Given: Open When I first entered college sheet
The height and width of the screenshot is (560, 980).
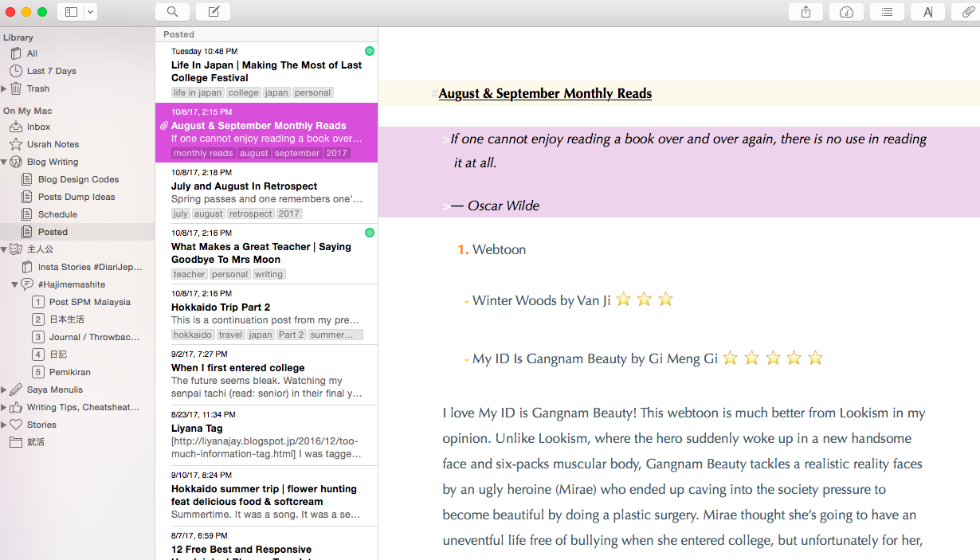Looking at the screenshot, I should tap(266, 375).
